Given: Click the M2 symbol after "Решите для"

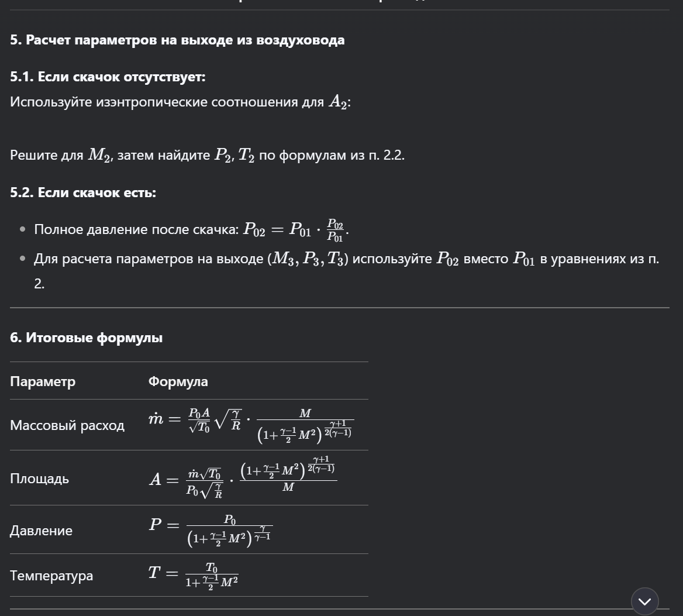Looking at the screenshot, I should point(99,154).
